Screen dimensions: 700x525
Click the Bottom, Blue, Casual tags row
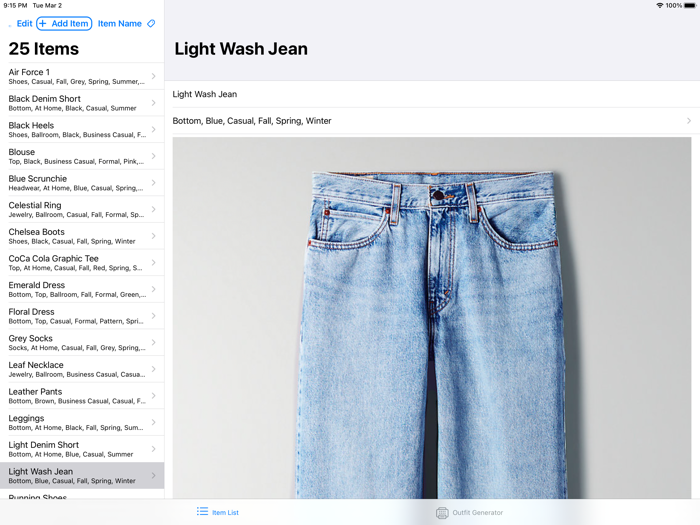[432, 121]
